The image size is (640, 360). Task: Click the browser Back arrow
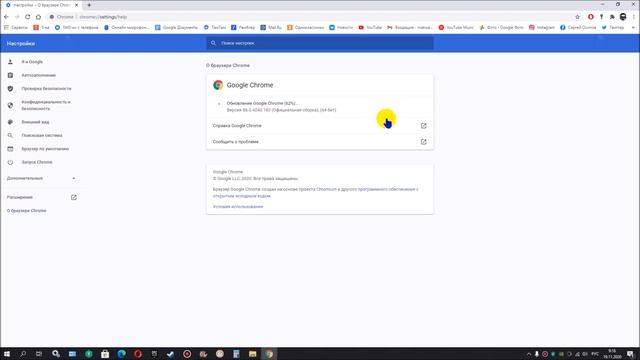click(6, 17)
